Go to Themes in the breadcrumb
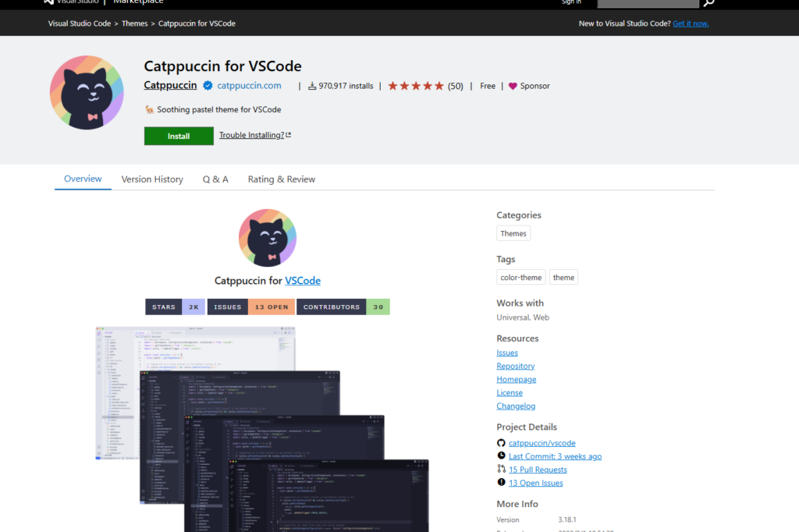This screenshot has height=532, width=799. click(134, 23)
